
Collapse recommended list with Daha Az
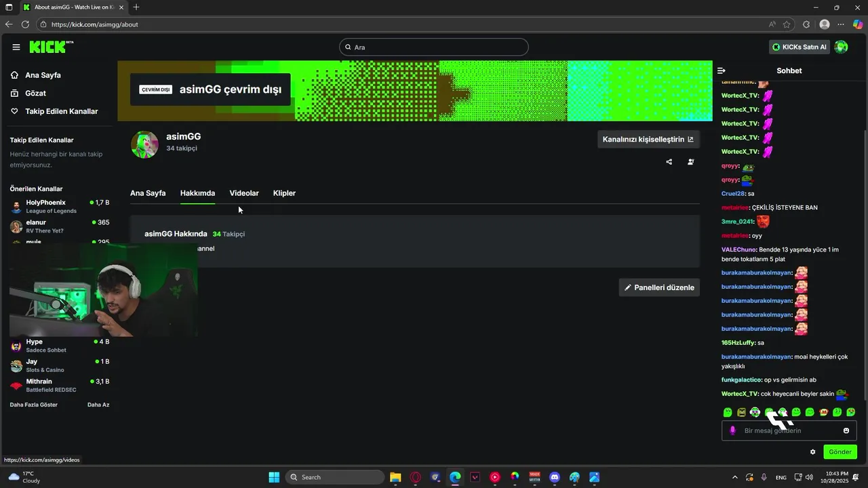pos(98,405)
